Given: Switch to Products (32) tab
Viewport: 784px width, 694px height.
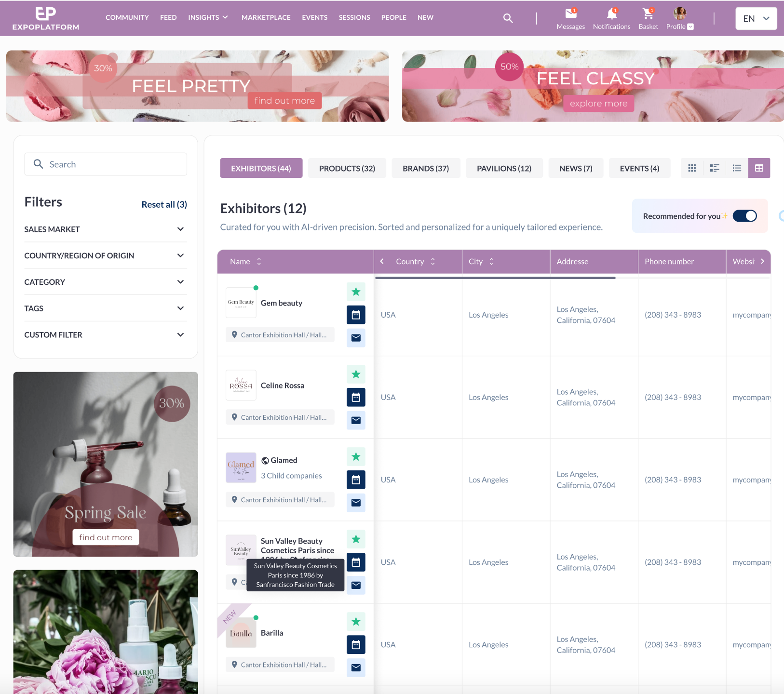Looking at the screenshot, I should point(347,168).
